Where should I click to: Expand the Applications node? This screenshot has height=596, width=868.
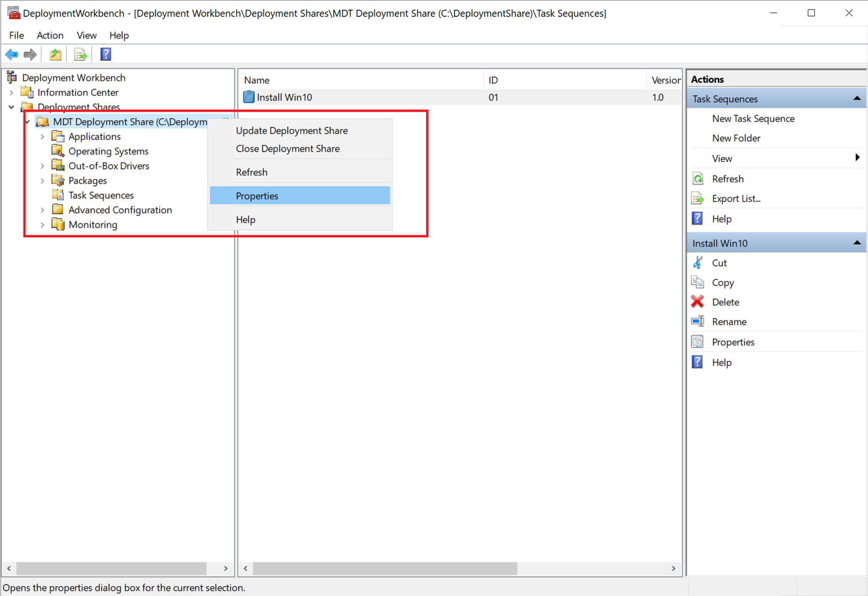(x=42, y=137)
